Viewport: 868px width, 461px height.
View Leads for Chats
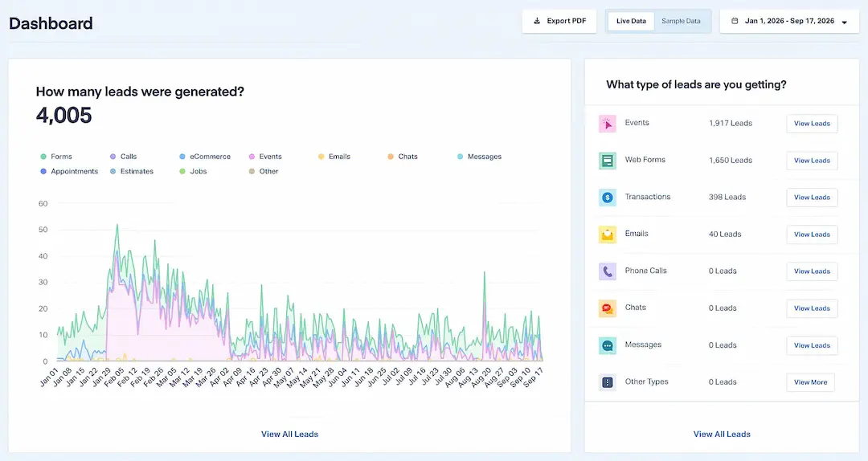coord(812,308)
